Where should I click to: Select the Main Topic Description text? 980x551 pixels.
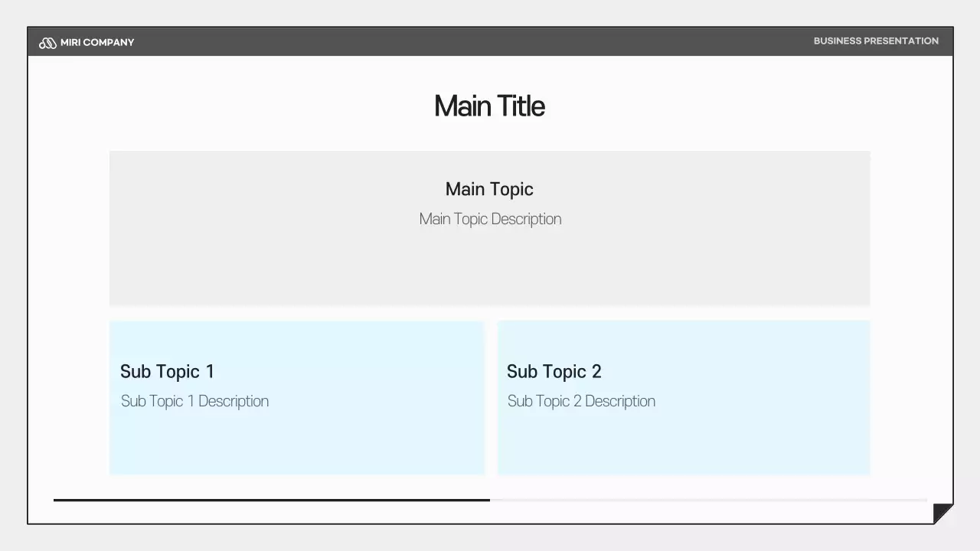(x=490, y=219)
